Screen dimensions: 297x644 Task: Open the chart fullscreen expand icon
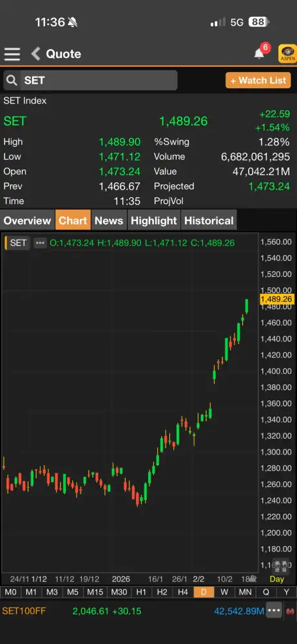282,567
